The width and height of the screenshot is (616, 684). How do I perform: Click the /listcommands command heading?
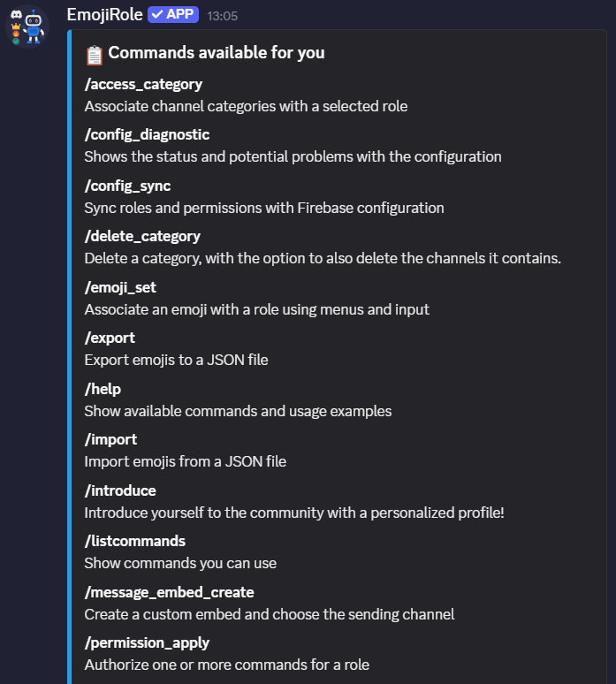(134, 541)
